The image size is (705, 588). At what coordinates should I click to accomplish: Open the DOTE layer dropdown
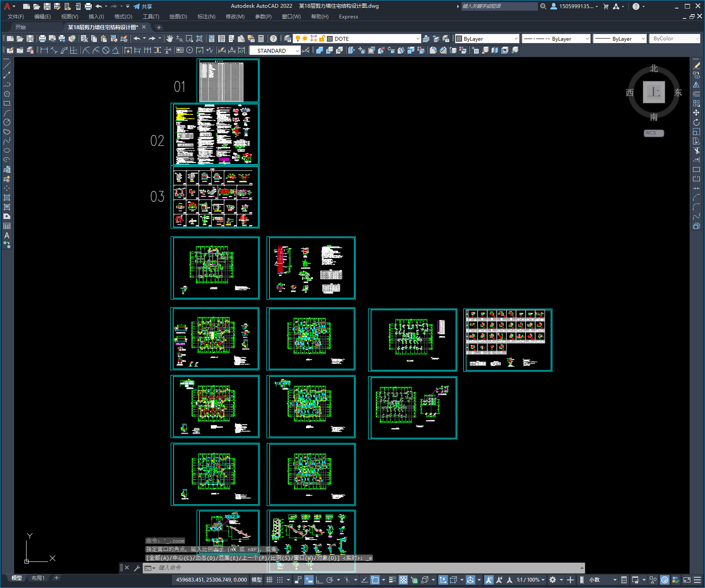point(417,39)
